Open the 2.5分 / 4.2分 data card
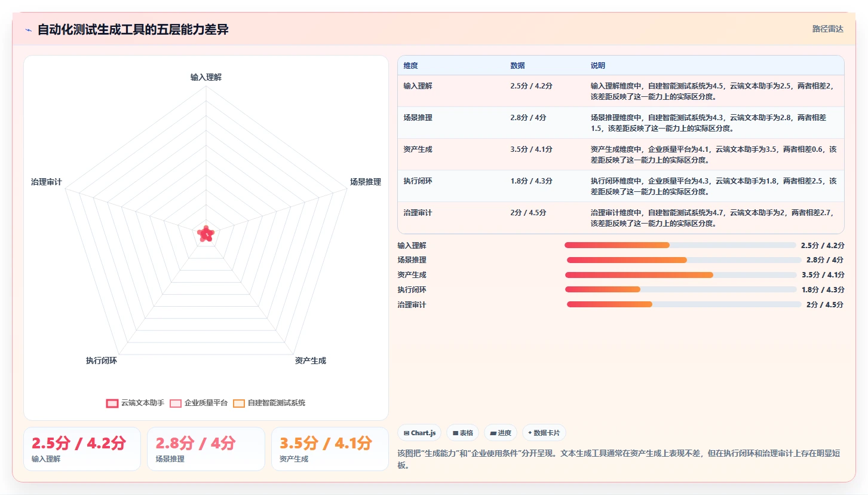The width and height of the screenshot is (868, 495). 82,449
